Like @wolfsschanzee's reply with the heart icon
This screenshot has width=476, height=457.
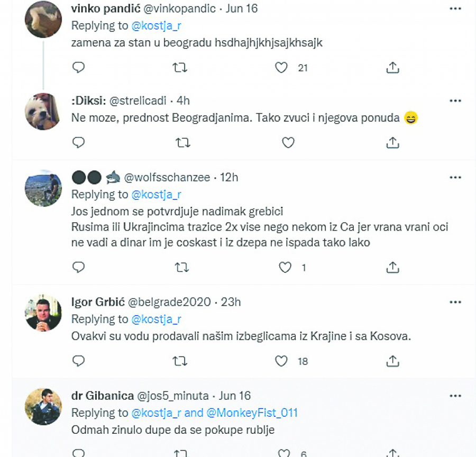coord(285,268)
